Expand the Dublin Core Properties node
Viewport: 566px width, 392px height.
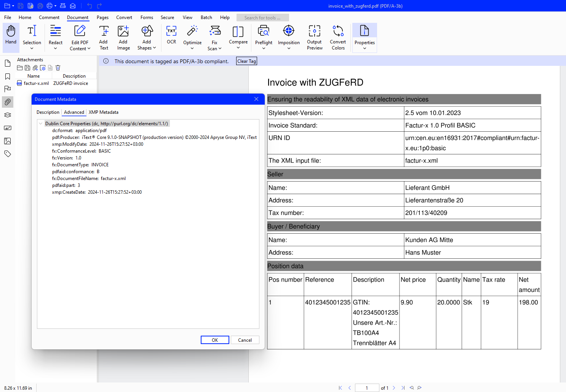(41, 123)
